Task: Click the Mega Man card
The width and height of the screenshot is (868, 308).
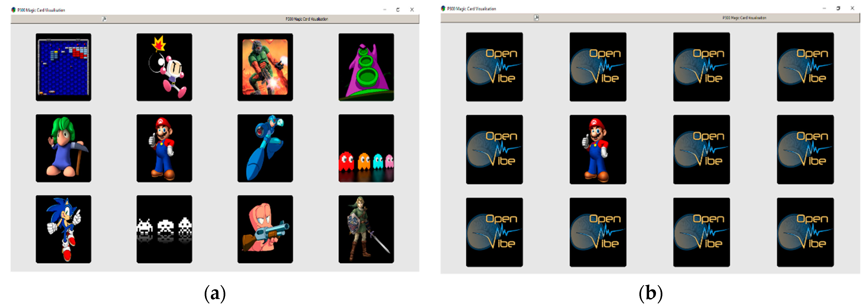Action: [265, 148]
